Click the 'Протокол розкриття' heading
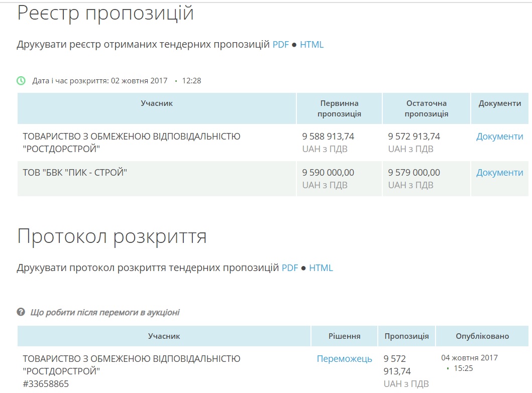532x393 pixels. coord(112,236)
